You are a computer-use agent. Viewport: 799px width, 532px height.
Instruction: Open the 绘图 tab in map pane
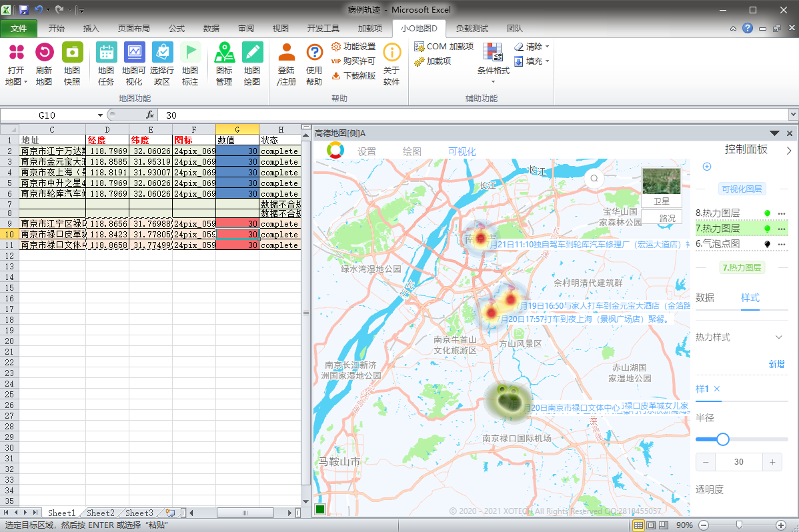coord(412,151)
